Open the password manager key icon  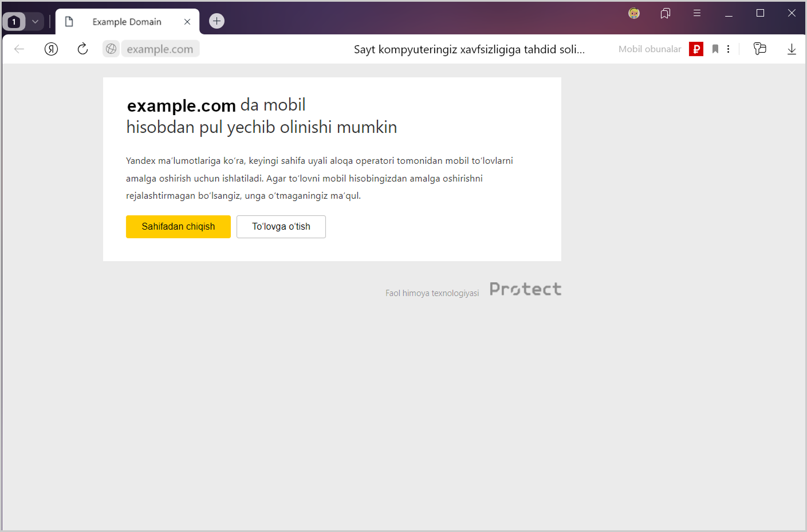pos(759,49)
